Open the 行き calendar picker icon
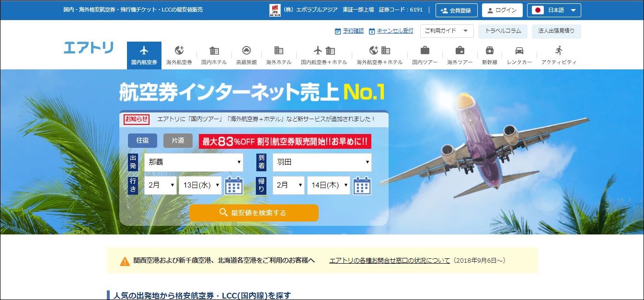644x300 pixels. (234, 186)
